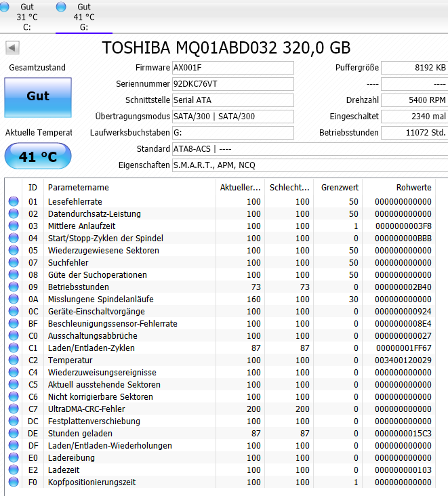Click status icon of row C2 Temperatur

tap(14, 360)
